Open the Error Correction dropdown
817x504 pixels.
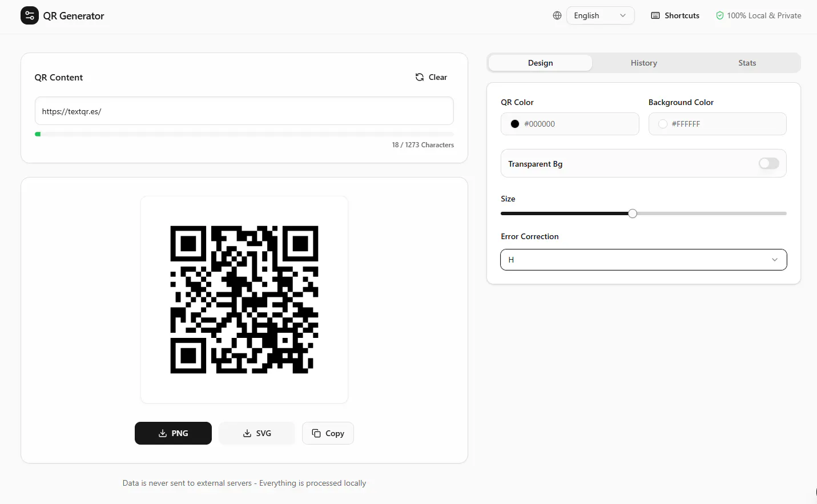[643, 260]
